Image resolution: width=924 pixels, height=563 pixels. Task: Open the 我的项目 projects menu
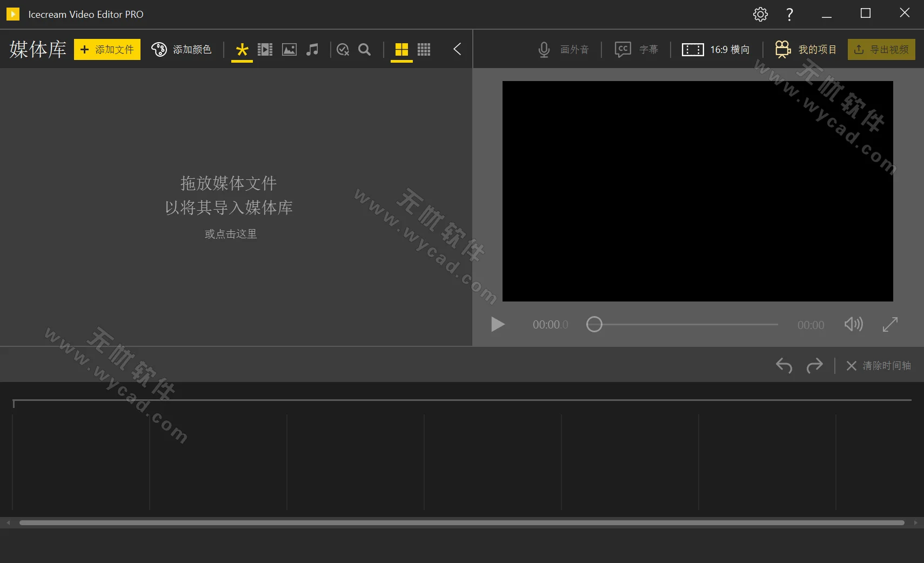click(x=806, y=49)
